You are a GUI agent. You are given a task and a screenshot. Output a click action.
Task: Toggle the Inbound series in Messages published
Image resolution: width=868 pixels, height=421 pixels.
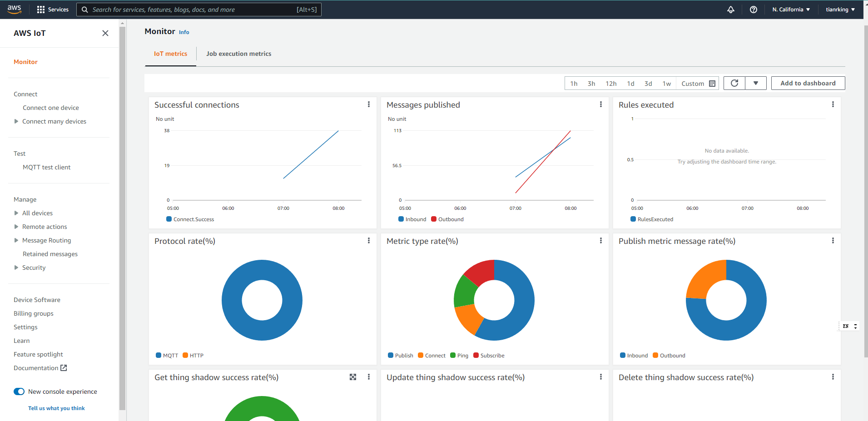point(412,219)
